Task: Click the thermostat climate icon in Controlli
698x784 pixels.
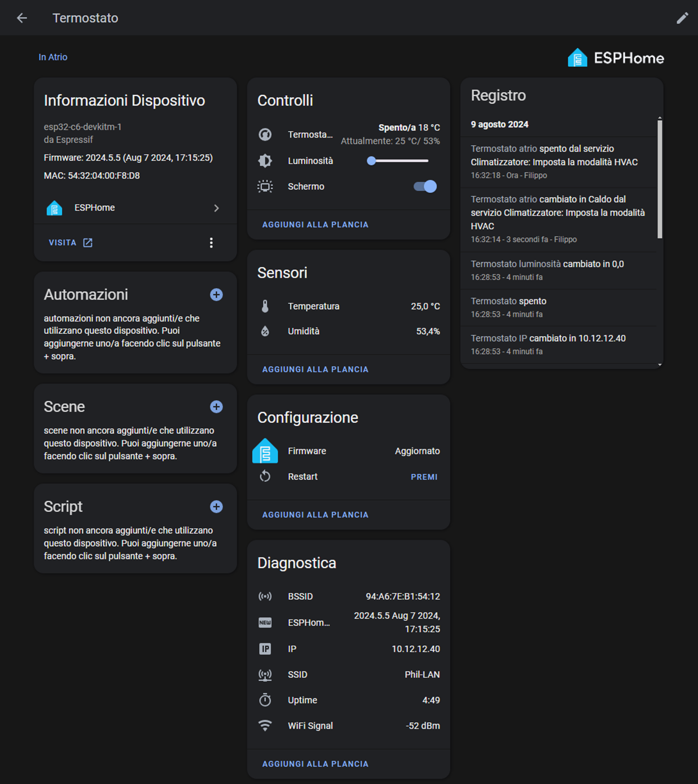Action: click(265, 134)
